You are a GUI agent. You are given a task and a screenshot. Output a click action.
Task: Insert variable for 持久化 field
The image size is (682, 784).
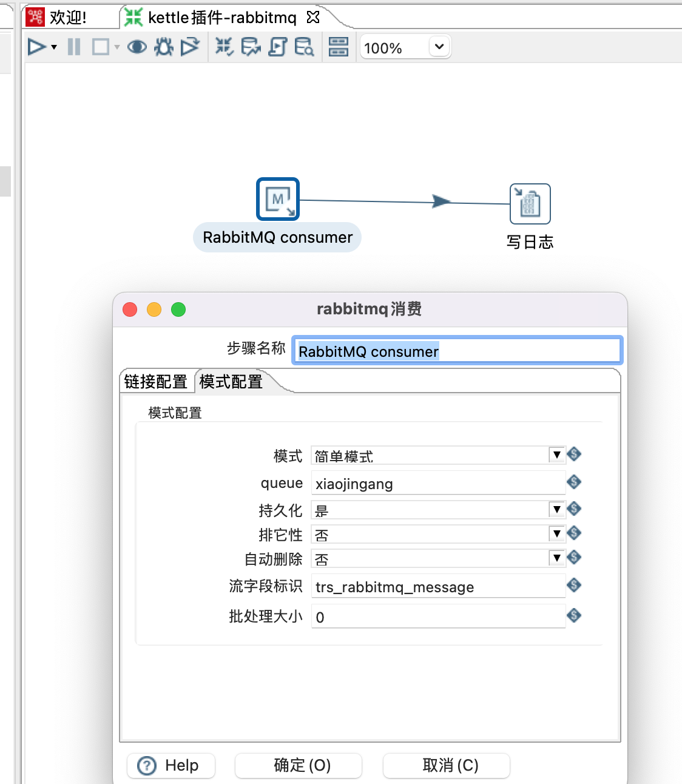click(x=574, y=509)
